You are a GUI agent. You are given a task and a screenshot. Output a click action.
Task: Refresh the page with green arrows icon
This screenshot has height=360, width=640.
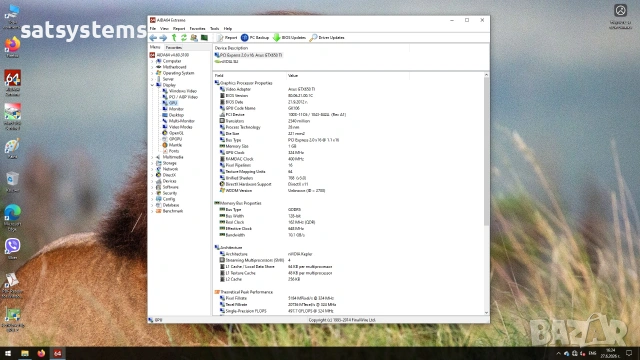tap(184, 38)
